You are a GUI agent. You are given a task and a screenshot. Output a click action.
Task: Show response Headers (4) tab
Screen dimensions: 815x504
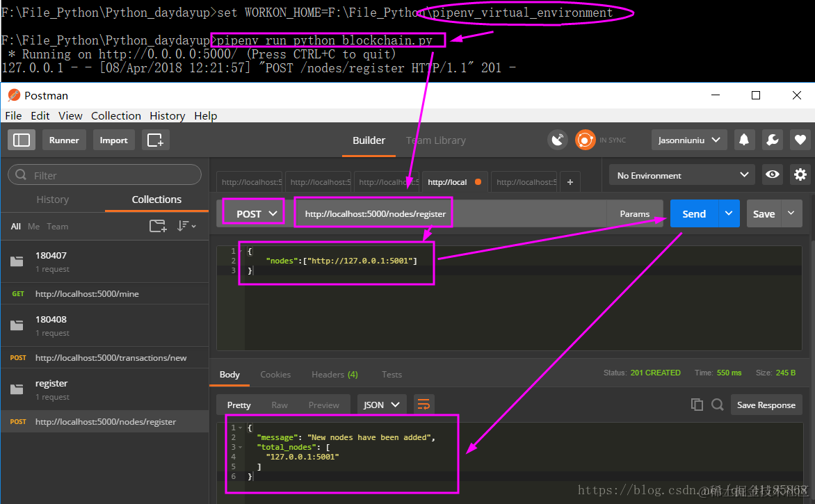(x=334, y=374)
